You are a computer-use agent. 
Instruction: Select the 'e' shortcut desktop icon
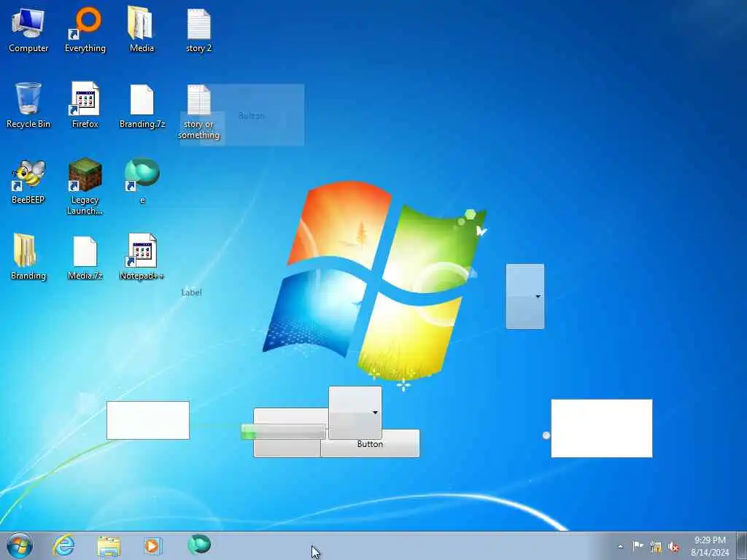pos(142,182)
